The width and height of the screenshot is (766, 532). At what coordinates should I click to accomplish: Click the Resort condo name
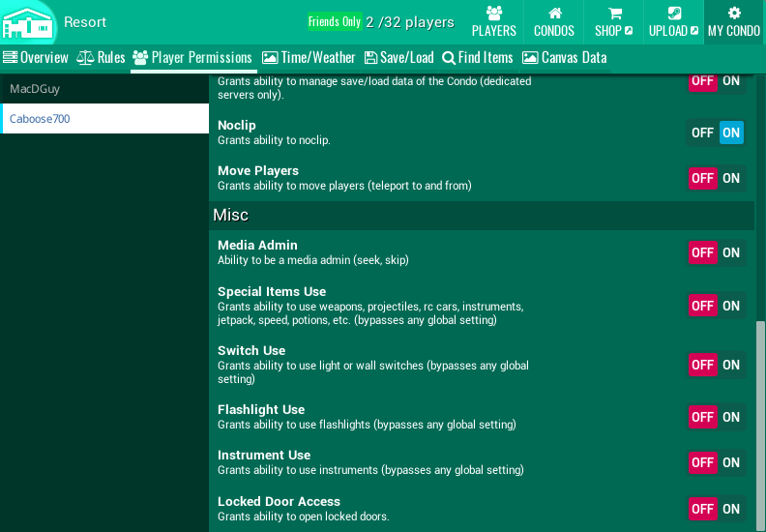[85, 22]
